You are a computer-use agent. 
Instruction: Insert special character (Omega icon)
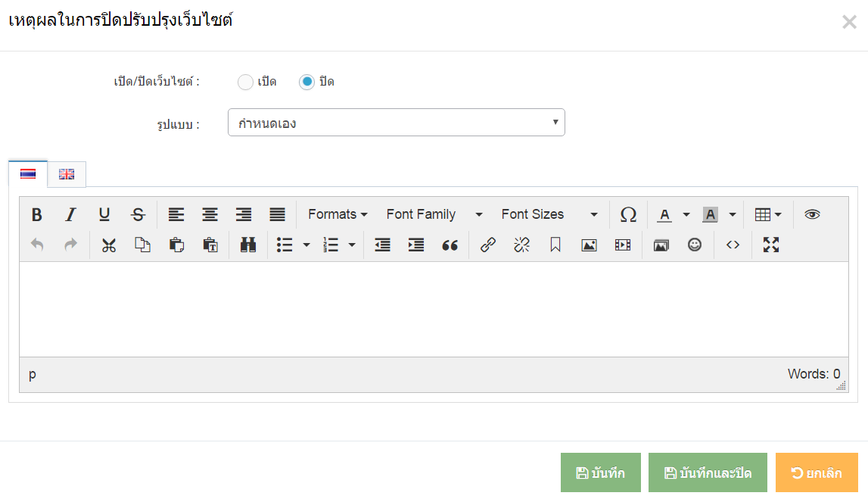628,214
